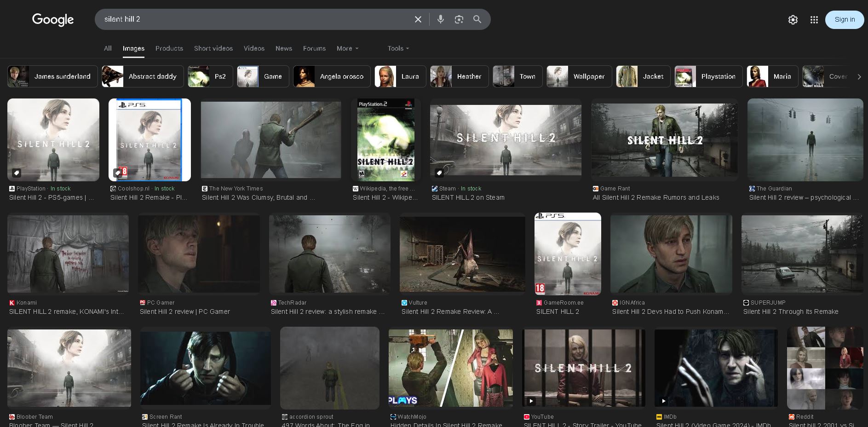
Task: Open the News tab
Action: 284,48
